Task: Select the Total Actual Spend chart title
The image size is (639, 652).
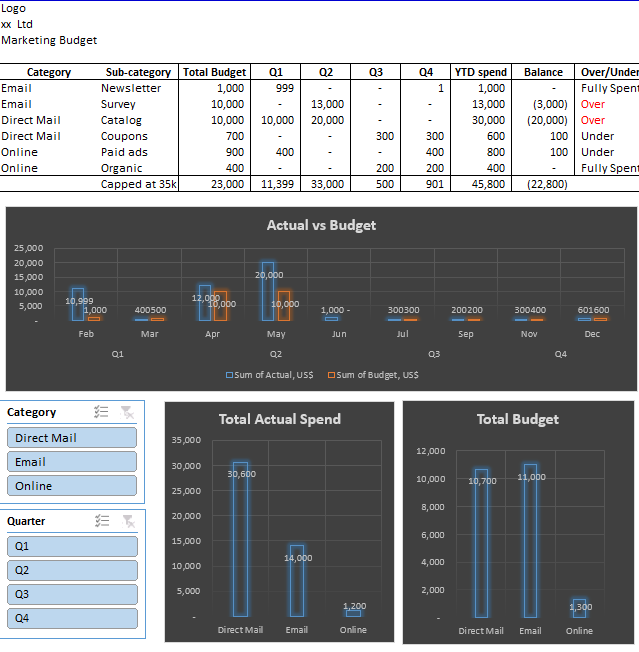Action: 280,419
